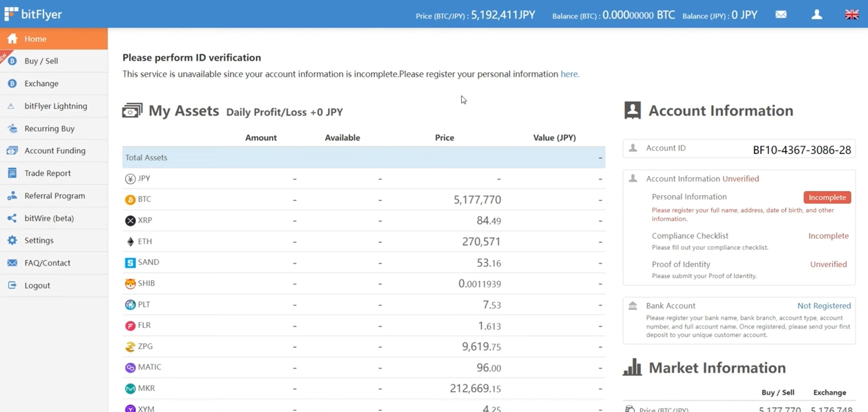
Task: Click the ETH diamond icon
Action: click(x=130, y=242)
